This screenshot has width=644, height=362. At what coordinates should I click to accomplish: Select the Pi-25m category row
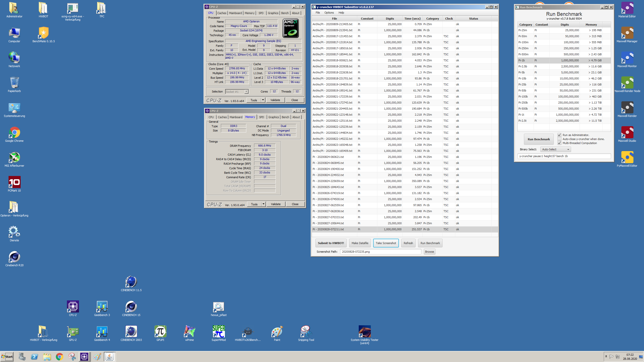pyautogui.click(x=564, y=30)
